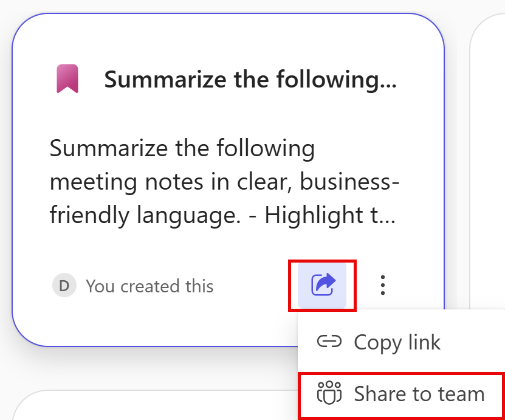Select the "Share to team" menu entry
Screen dimensions: 505x420
(401, 394)
